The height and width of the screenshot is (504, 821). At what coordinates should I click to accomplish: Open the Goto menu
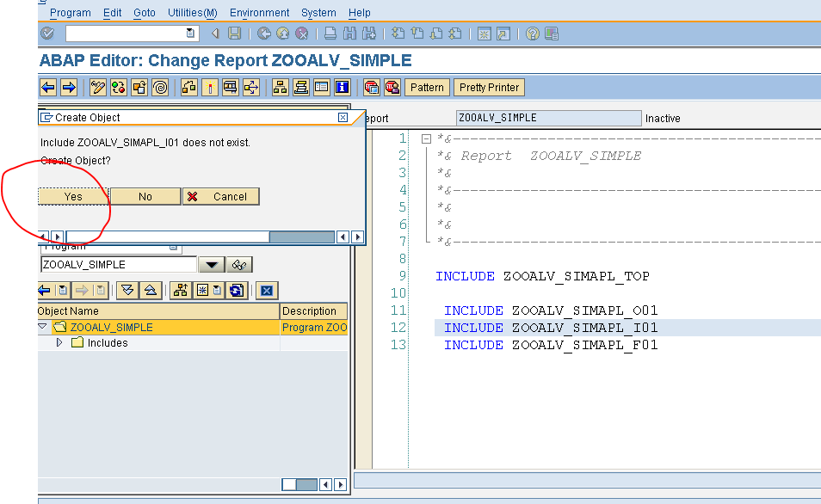pyautogui.click(x=145, y=13)
